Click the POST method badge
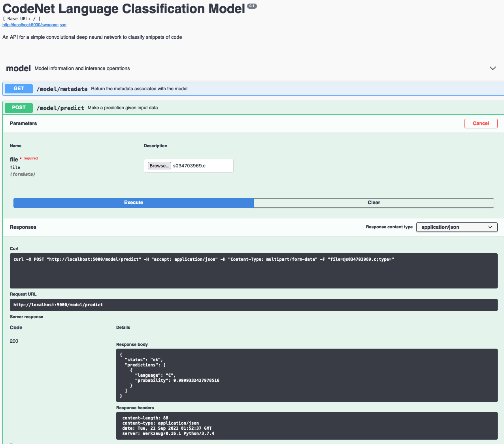 [19, 108]
